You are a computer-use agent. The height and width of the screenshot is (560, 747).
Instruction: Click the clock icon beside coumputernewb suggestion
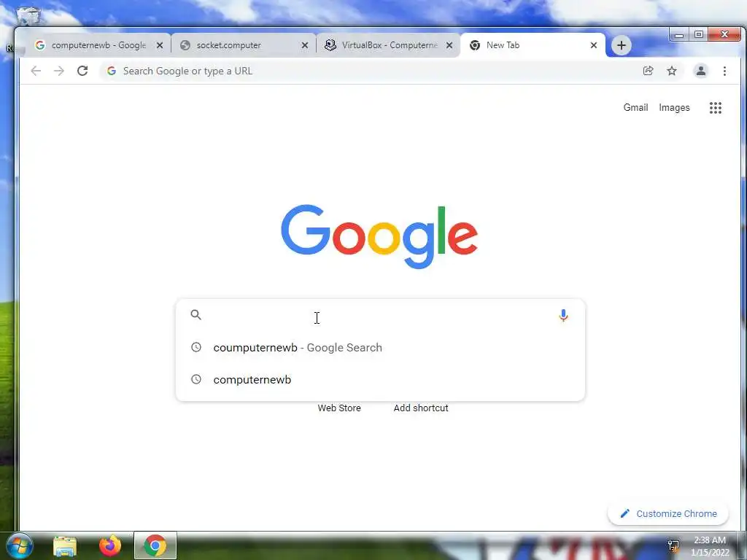click(196, 347)
